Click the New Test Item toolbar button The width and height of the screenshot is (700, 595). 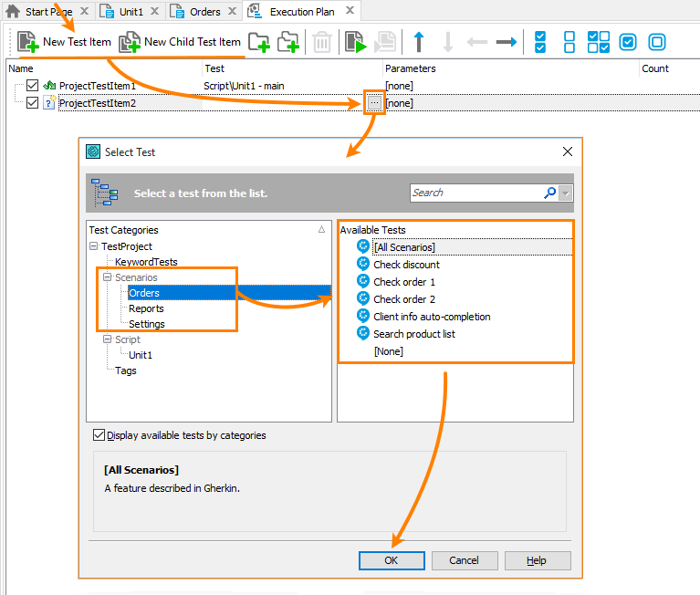[65, 42]
